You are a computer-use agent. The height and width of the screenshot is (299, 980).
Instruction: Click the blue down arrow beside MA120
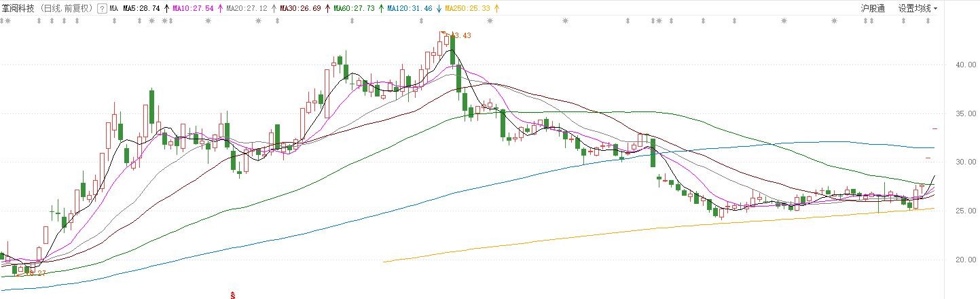(x=439, y=9)
